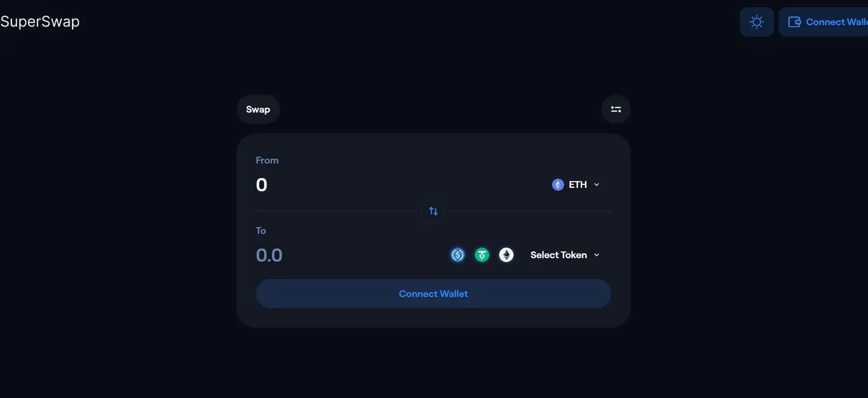Expand the chevron next to ETH
This screenshot has width=868, height=398.
(597, 184)
